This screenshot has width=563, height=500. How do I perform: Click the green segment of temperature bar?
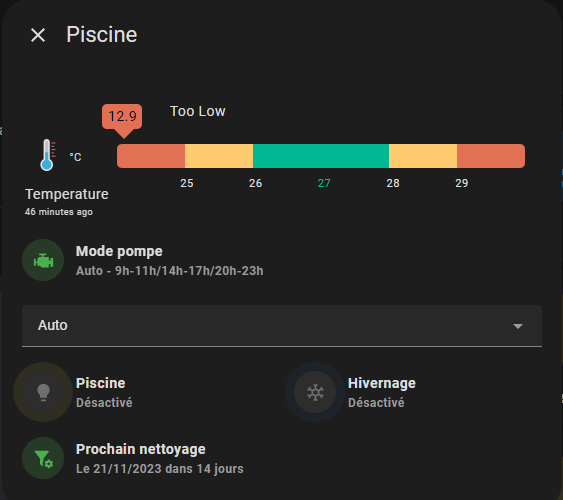(321, 156)
